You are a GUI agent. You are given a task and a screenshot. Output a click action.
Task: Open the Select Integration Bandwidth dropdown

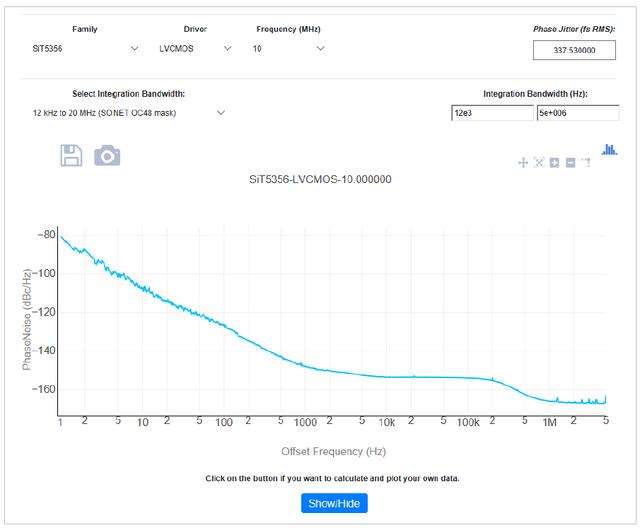pos(130,113)
